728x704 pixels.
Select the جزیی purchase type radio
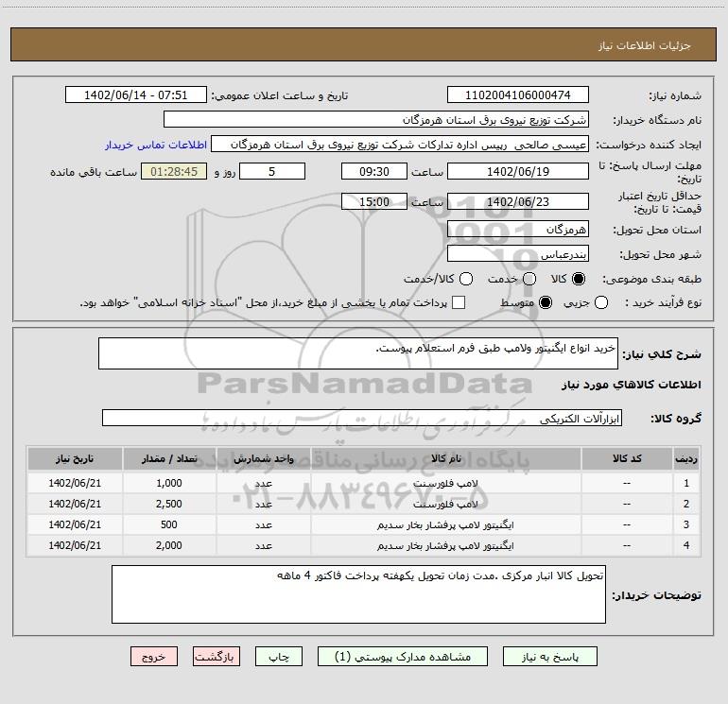click(x=600, y=302)
